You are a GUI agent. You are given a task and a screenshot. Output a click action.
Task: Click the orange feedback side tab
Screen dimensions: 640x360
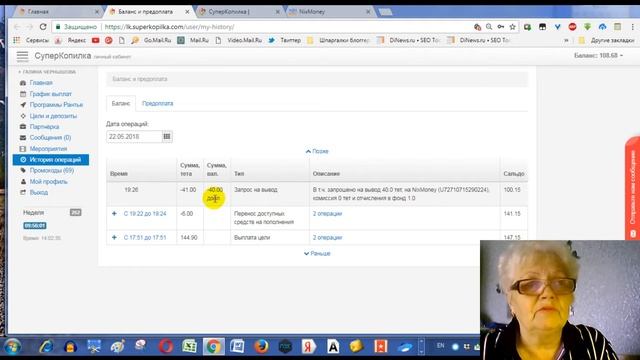point(633,188)
